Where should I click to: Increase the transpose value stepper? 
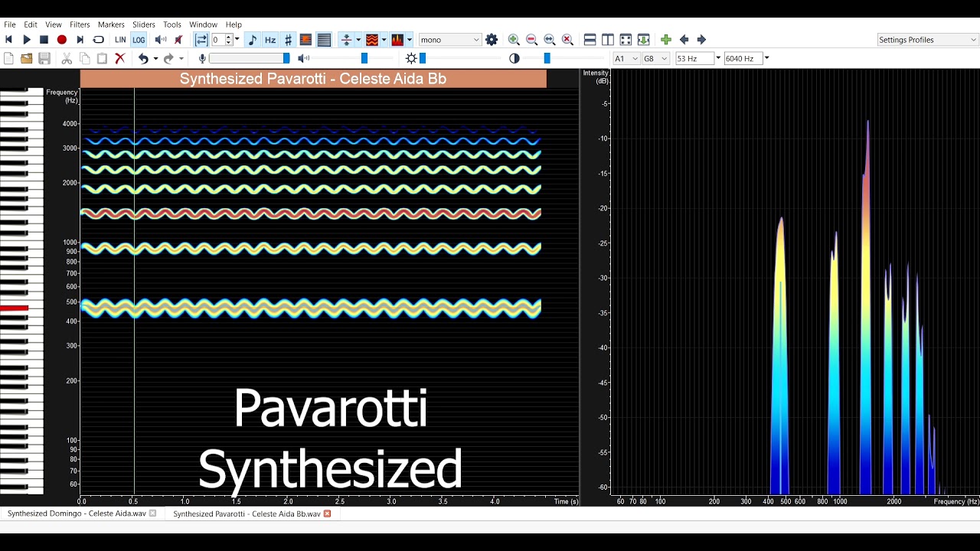pos(228,37)
